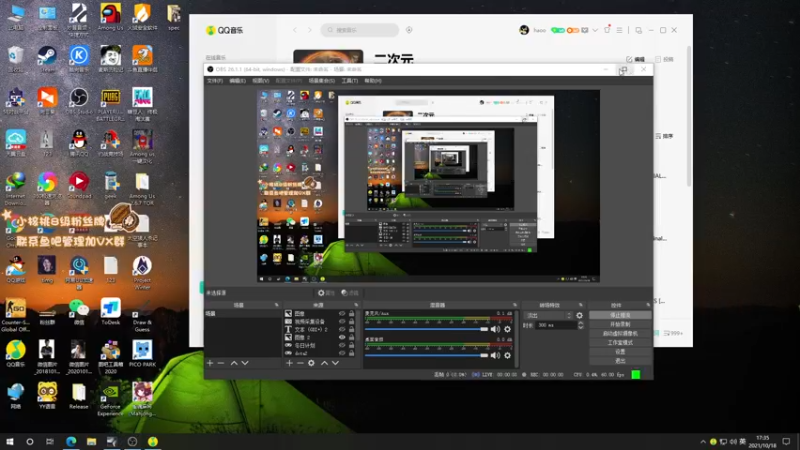Open ToDesk desktop icon

point(111,312)
